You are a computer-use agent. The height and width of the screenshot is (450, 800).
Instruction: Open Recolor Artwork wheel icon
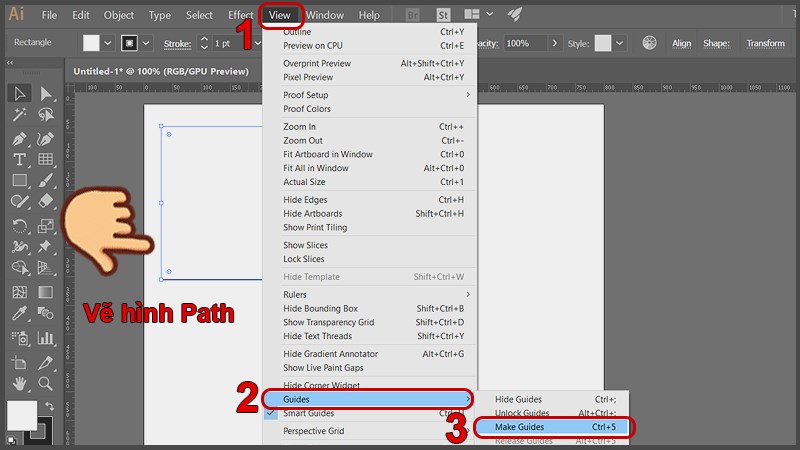pos(649,43)
